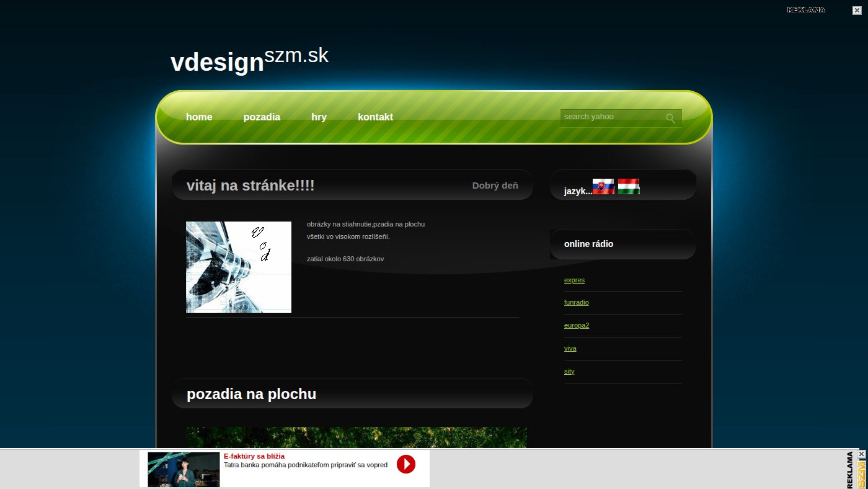Image resolution: width=868 pixels, height=489 pixels.
Task: Open the kontakt menu item
Action: (x=375, y=117)
